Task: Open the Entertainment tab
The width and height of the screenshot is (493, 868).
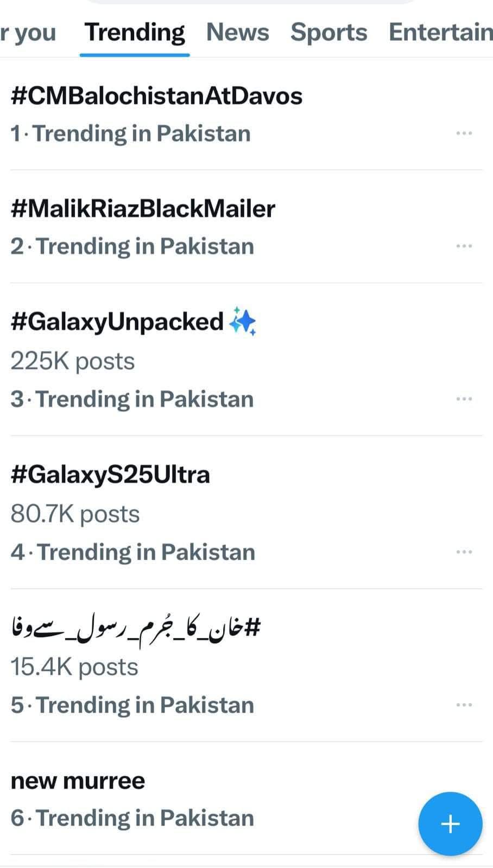Action: click(x=440, y=33)
